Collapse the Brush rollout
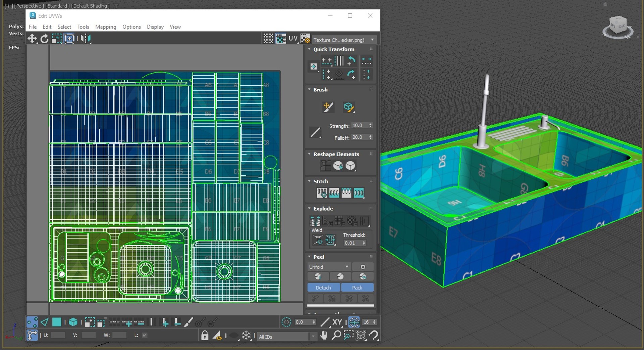644x350 pixels. pos(309,89)
